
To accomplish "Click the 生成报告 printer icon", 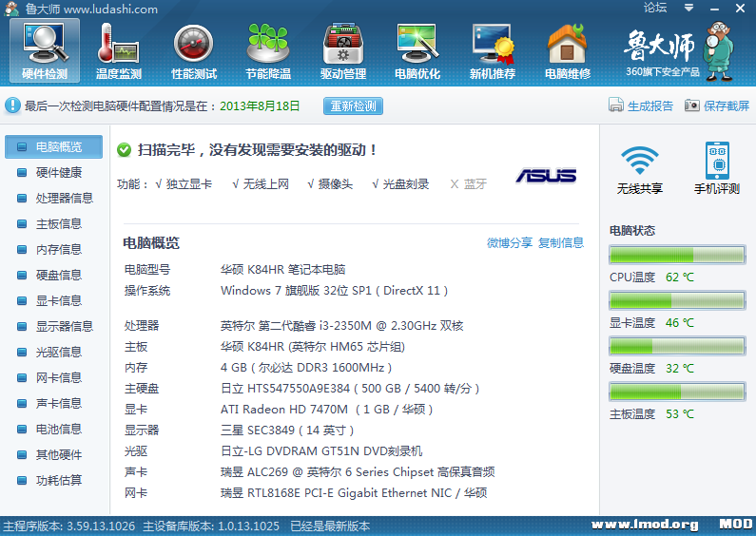I will tap(615, 105).
